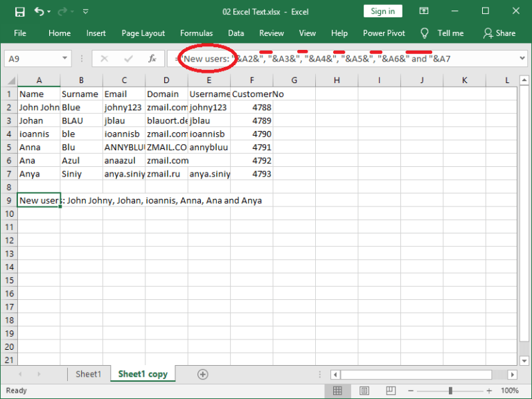This screenshot has width=532, height=399.
Task: Select cell containing 'johny123' in Email column
Action: click(x=124, y=107)
